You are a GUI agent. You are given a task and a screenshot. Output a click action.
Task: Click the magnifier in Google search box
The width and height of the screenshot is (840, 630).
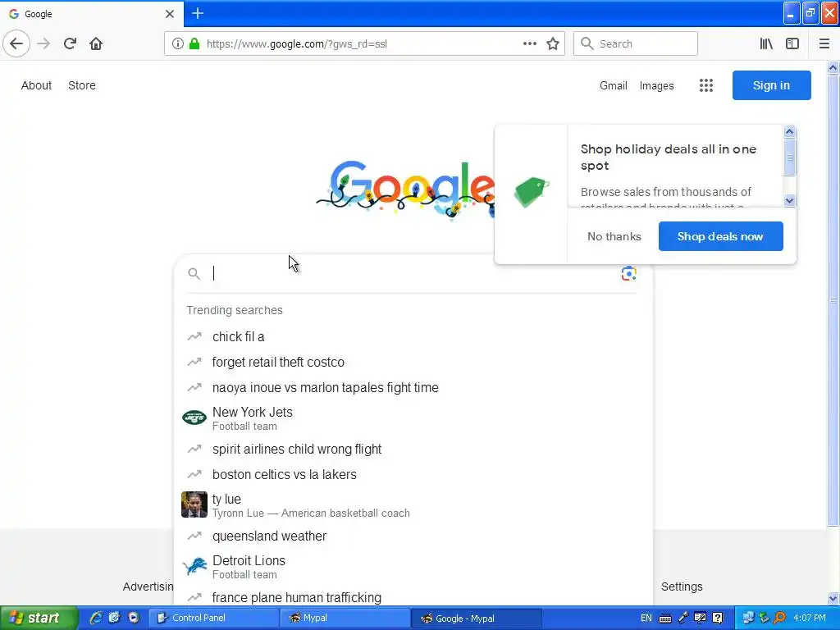[x=194, y=274]
